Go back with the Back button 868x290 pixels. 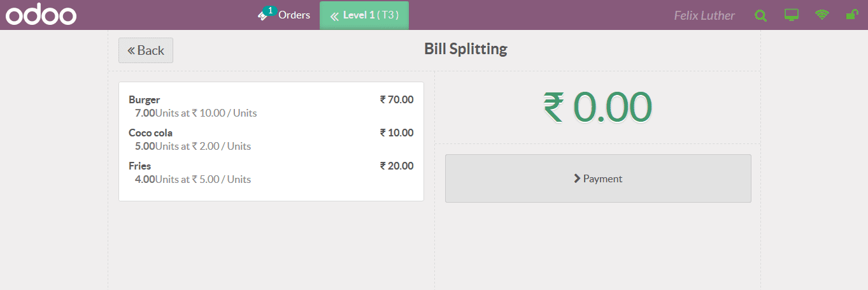[x=146, y=50]
